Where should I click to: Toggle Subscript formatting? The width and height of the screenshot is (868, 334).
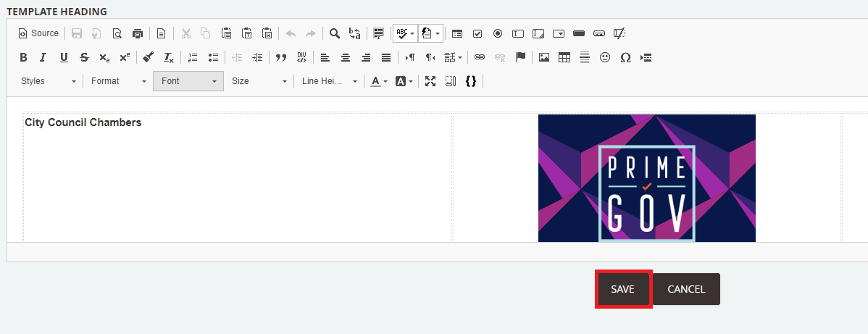tap(104, 57)
